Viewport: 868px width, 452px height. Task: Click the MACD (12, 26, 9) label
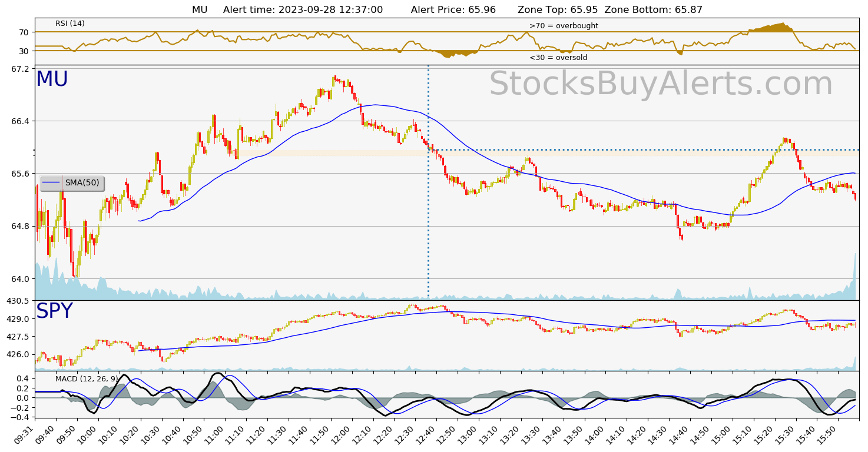[x=87, y=378]
